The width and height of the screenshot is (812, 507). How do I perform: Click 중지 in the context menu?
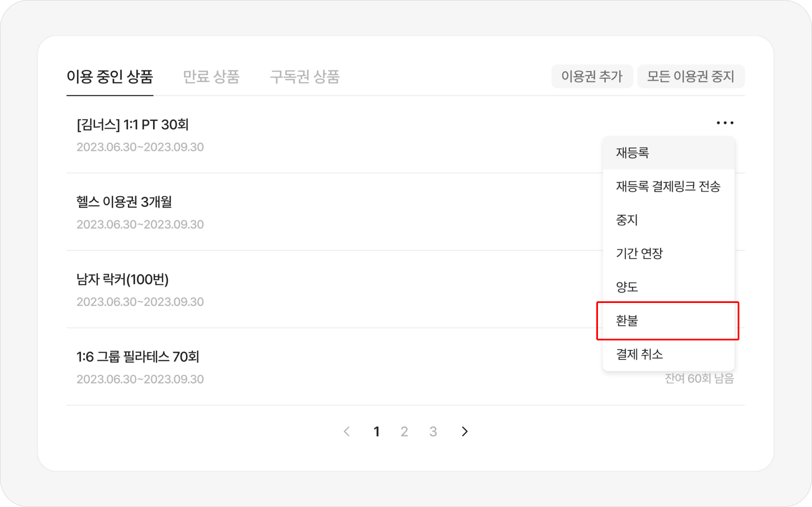pos(627,220)
